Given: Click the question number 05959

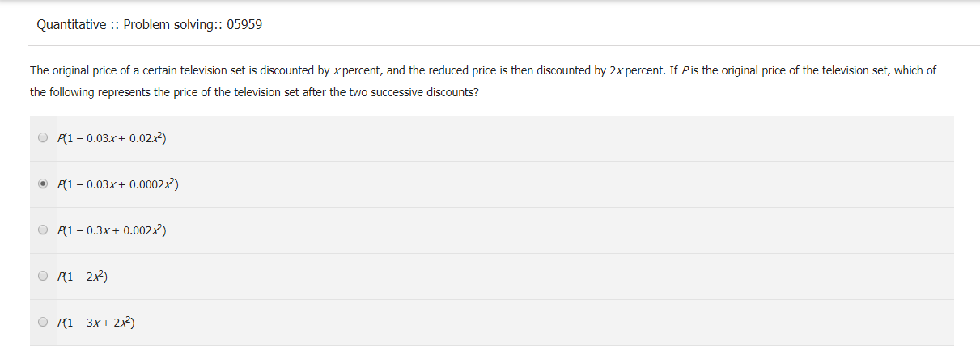Looking at the screenshot, I should [244, 25].
